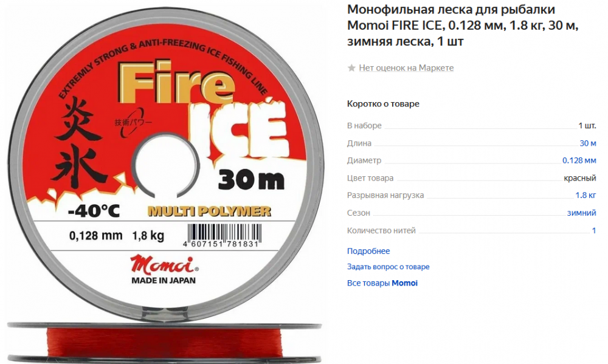Click the 'Fire' text on spool label
This screenshot has width=608, height=364.
click(177, 82)
